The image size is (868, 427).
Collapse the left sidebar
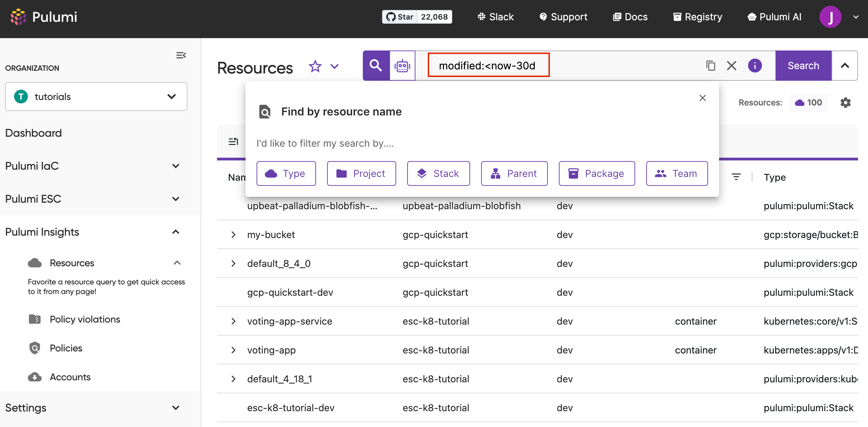click(x=181, y=55)
